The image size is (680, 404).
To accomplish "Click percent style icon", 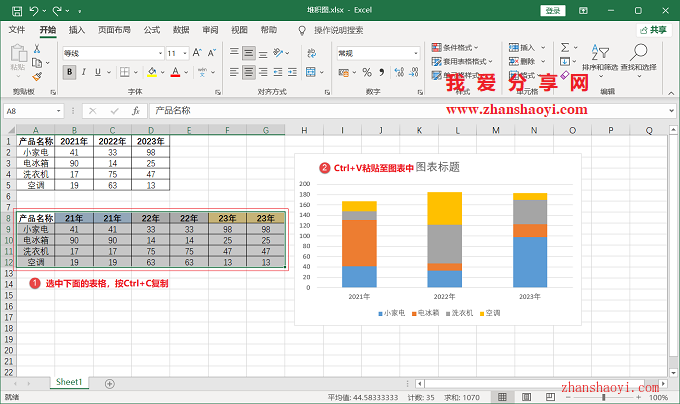I will point(367,72).
